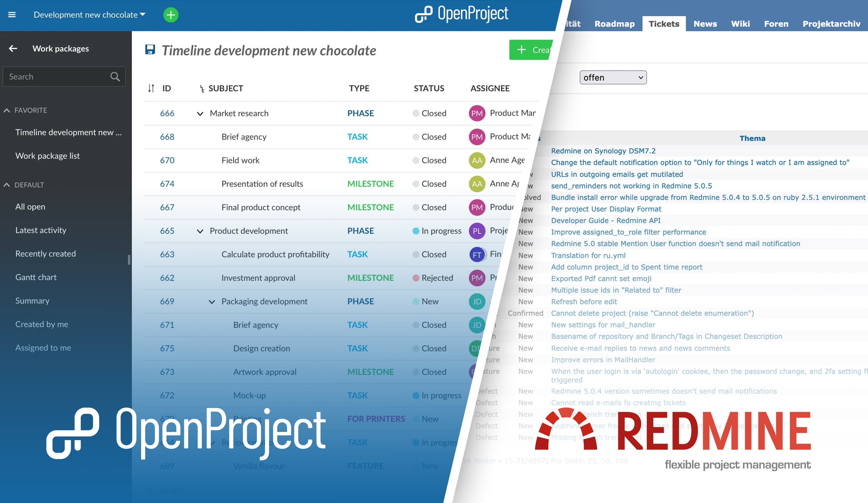This screenshot has height=503, width=868.
Task: Toggle FAVORITE section collapse in sidebar
Action: [x=7, y=110]
